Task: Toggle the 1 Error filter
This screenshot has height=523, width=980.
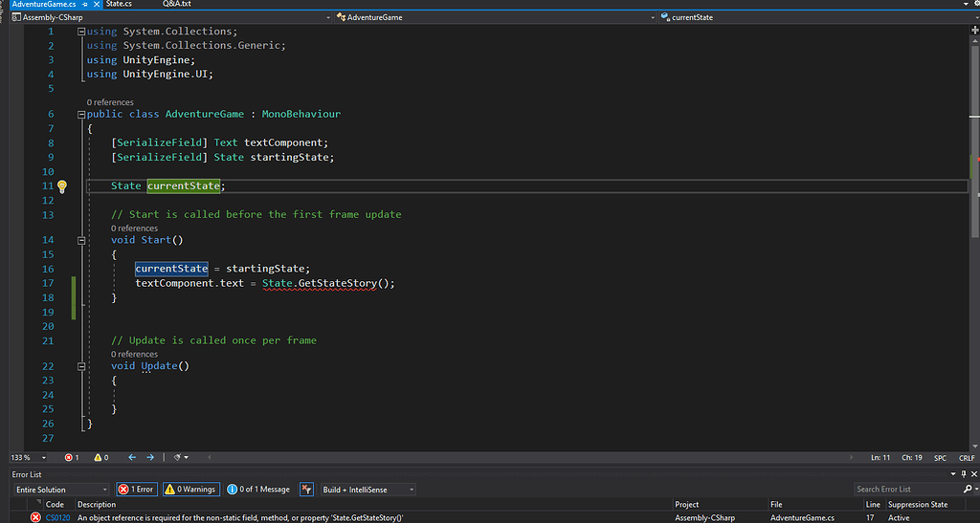Action: coord(136,490)
